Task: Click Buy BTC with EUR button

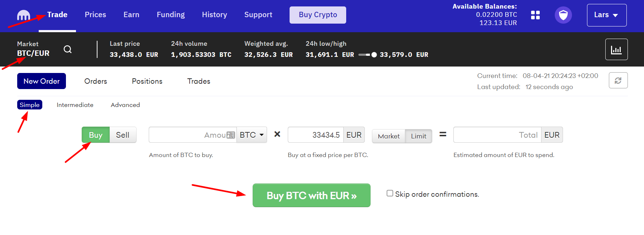Action: point(311,195)
